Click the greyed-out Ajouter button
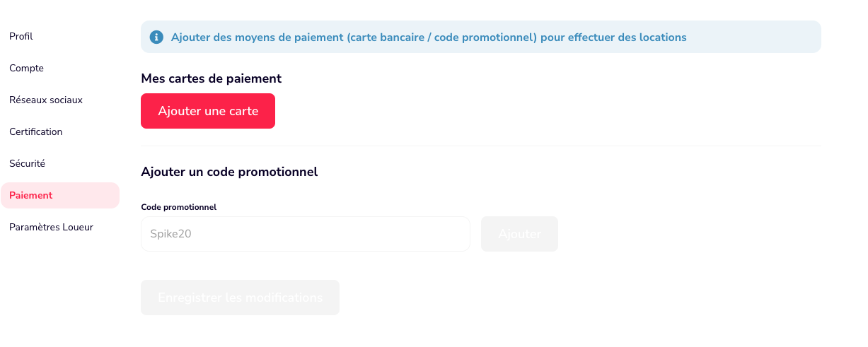Screen dimensions: 868x347 (519, 234)
